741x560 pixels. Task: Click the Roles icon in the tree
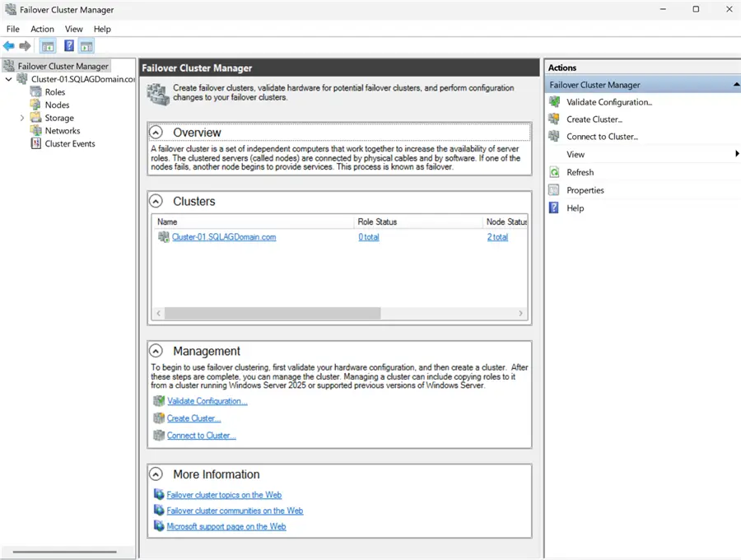[36, 91]
